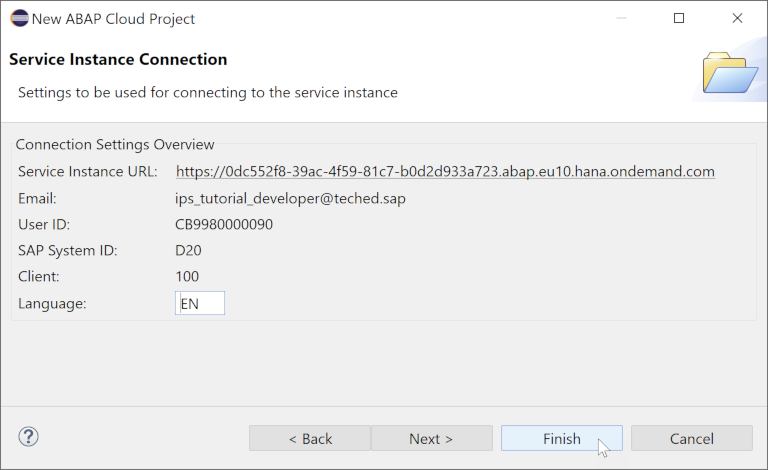Screen dimensions: 768x470
Task: Open the Service Instance URL link
Action: click(x=445, y=171)
